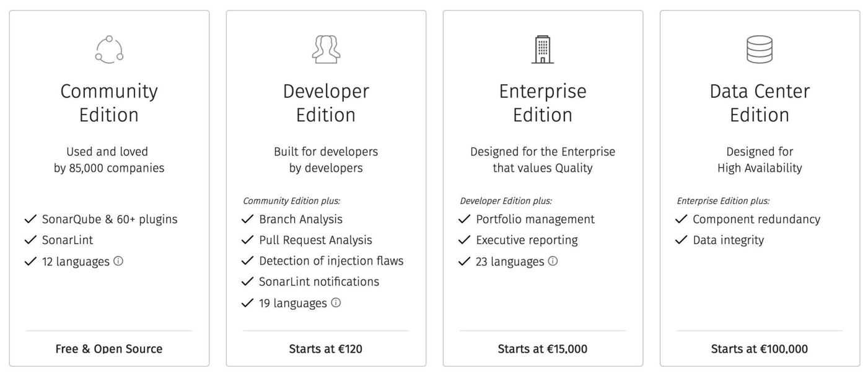
Task: Open the Developer Edition title
Action: pyautogui.click(x=326, y=103)
